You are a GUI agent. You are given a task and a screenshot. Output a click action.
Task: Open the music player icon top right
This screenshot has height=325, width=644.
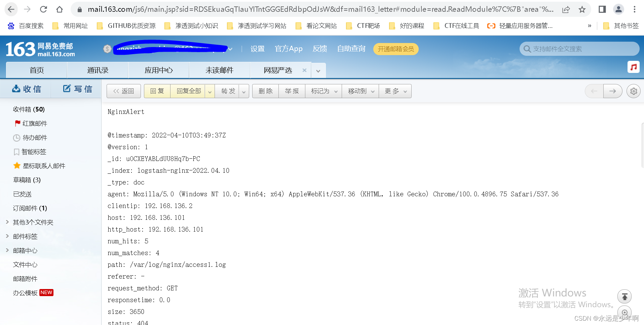click(x=633, y=67)
